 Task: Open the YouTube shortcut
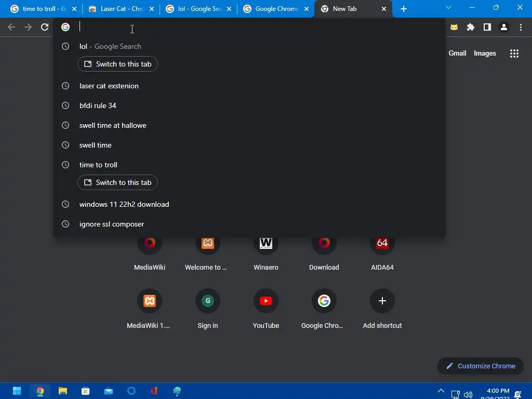pos(266,309)
